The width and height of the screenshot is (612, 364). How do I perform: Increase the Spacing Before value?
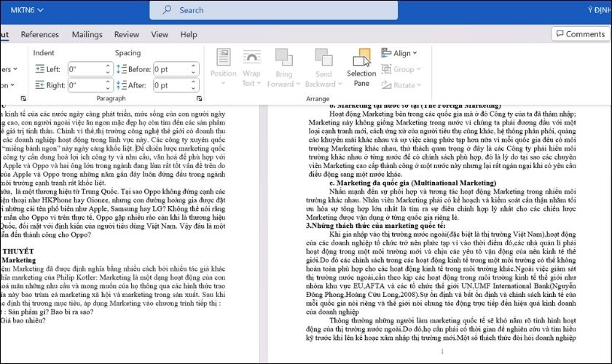193,66
